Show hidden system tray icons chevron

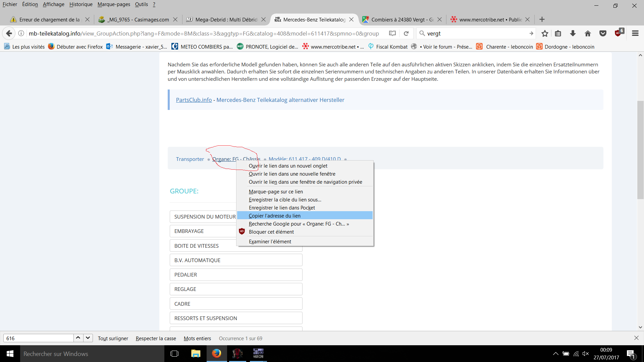tap(555, 354)
